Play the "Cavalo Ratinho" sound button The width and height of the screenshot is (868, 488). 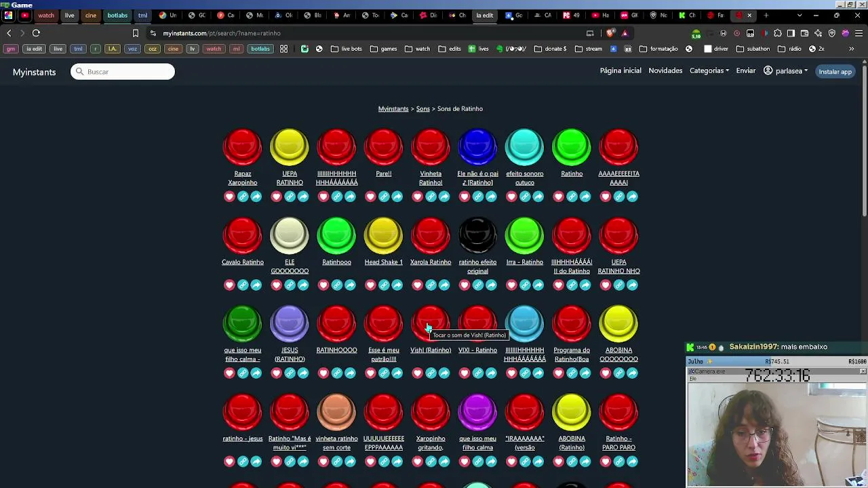click(x=242, y=235)
